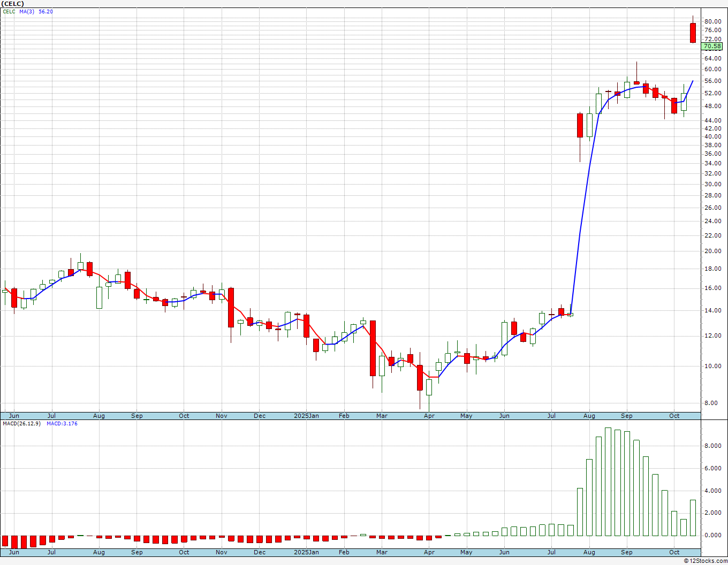Click the 2.000 MACD axis label
This screenshot has height=565, width=728.
pos(712,513)
